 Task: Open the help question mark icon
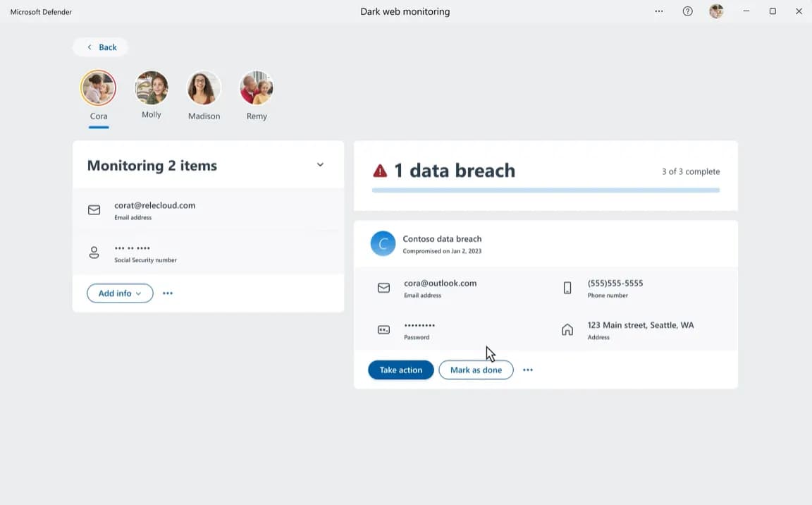coord(687,11)
